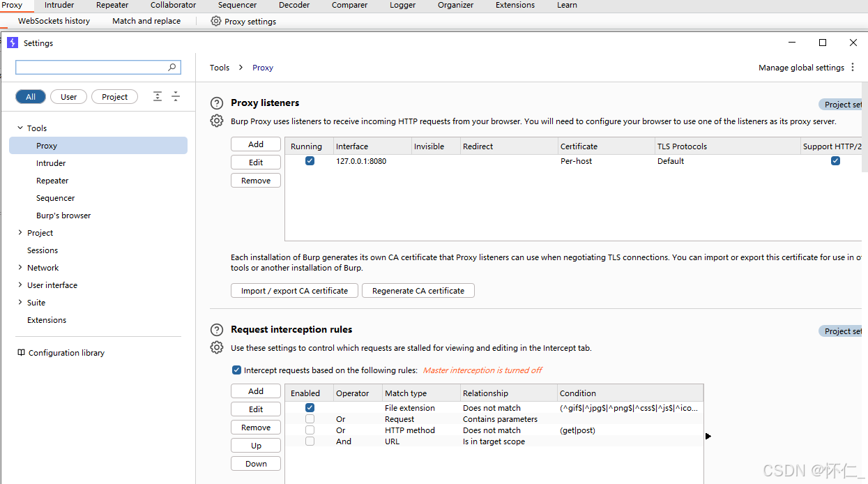Click Request interception rules gear icon
This screenshot has height=484, width=868.
(217, 347)
